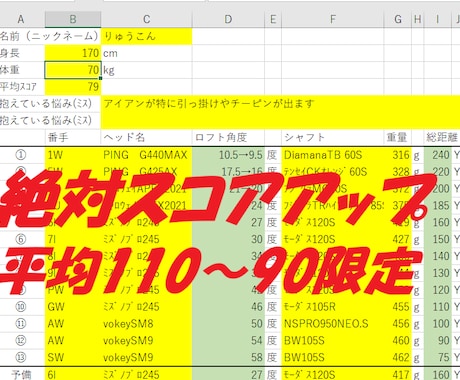Viewport: 460px width, 380px height.
Task: Select column D header
Action: coord(228,19)
